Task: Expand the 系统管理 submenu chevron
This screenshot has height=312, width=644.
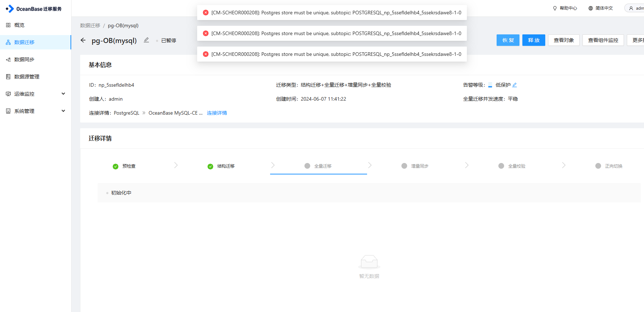Action: pyautogui.click(x=63, y=111)
